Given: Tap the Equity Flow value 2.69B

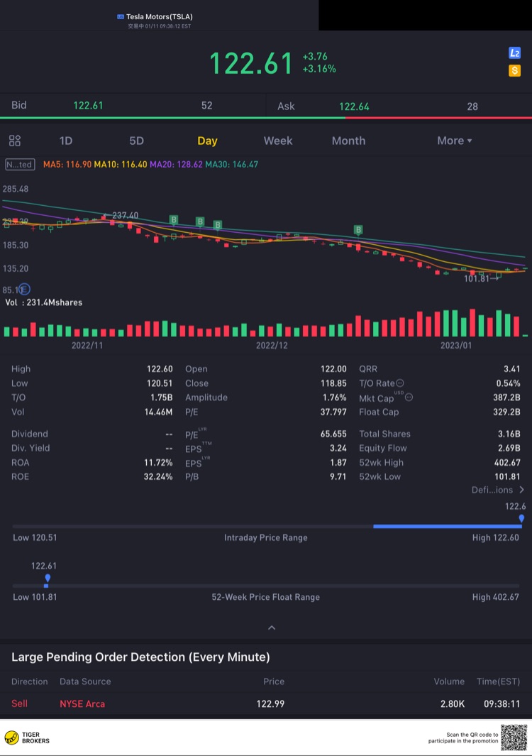Looking at the screenshot, I should [509, 448].
